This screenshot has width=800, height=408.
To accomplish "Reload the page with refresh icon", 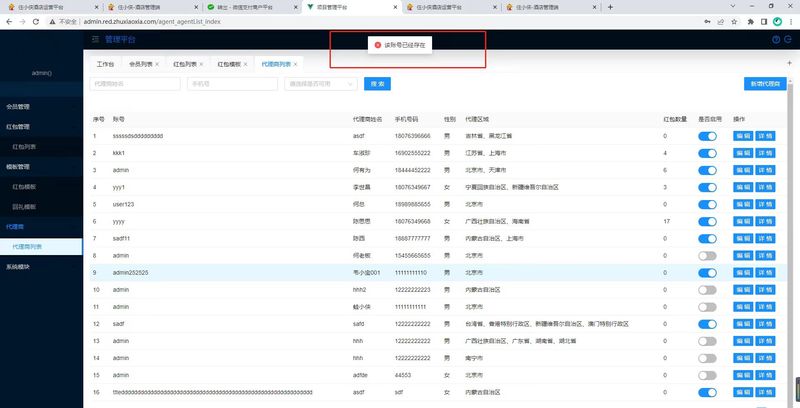I will pyautogui.click(x=36, y=22).
